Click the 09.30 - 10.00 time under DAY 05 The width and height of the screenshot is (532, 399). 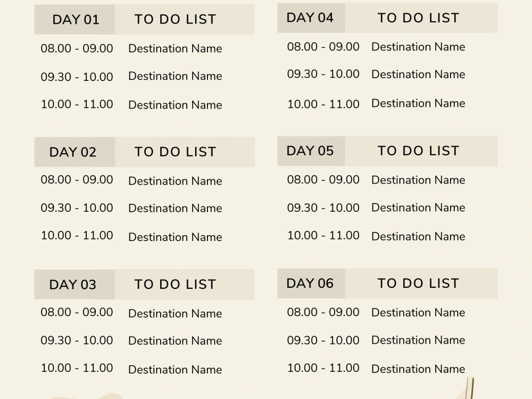pos(323,206)
